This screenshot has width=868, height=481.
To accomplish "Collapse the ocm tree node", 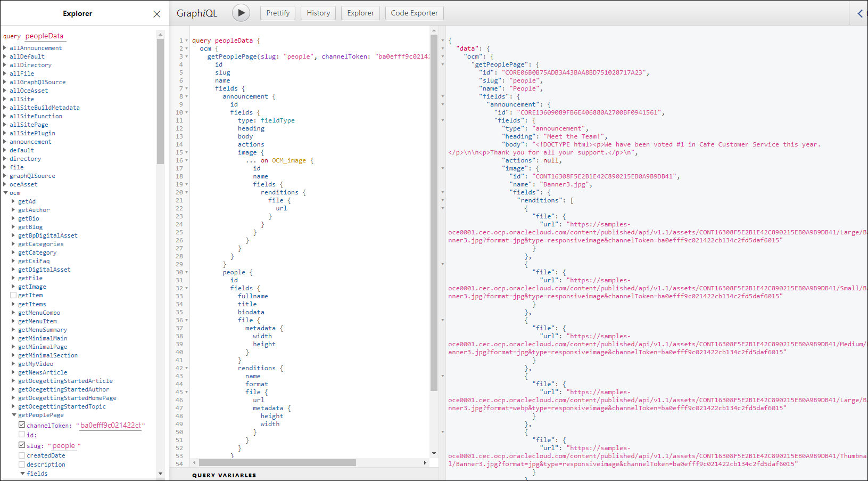I will point(5,193).
